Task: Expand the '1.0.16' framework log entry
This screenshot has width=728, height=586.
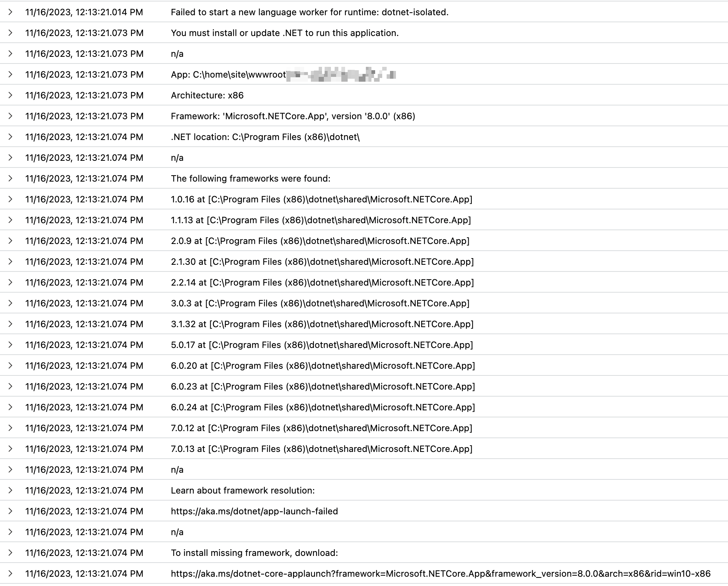Action: point(10,199)
